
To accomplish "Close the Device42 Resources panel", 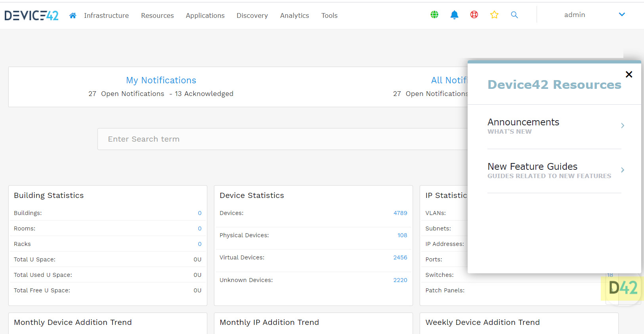I will (x=629, y=74).
